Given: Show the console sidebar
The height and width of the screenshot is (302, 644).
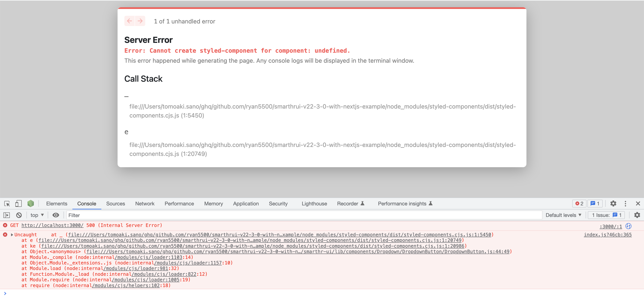Looking at the screenshot, I should click(x=7, y=215).
